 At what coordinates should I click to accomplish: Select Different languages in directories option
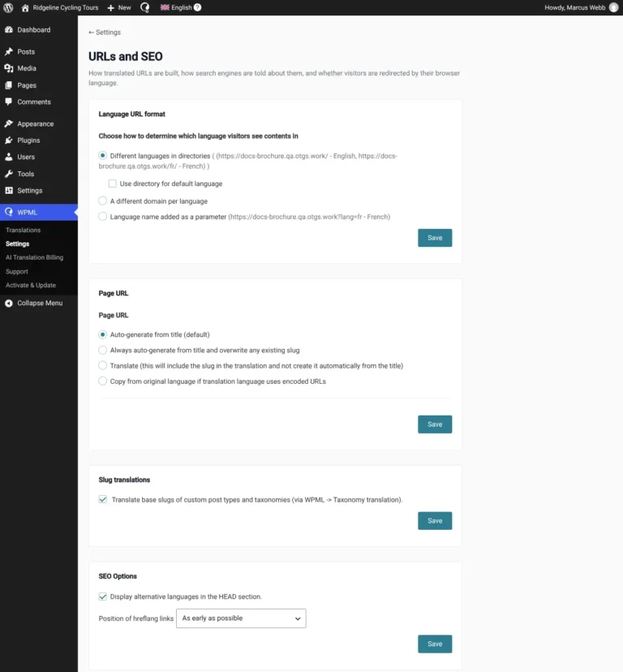pyautogui.click(x=102, y=155)
